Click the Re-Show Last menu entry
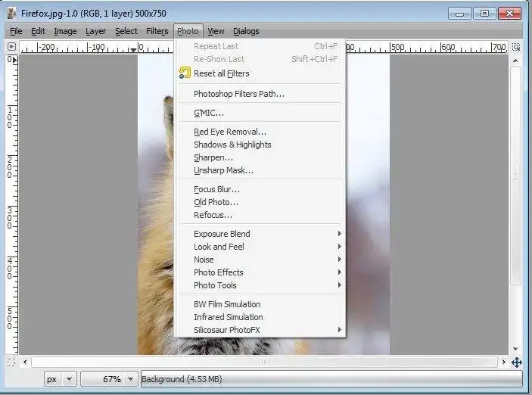 point(260,59)
